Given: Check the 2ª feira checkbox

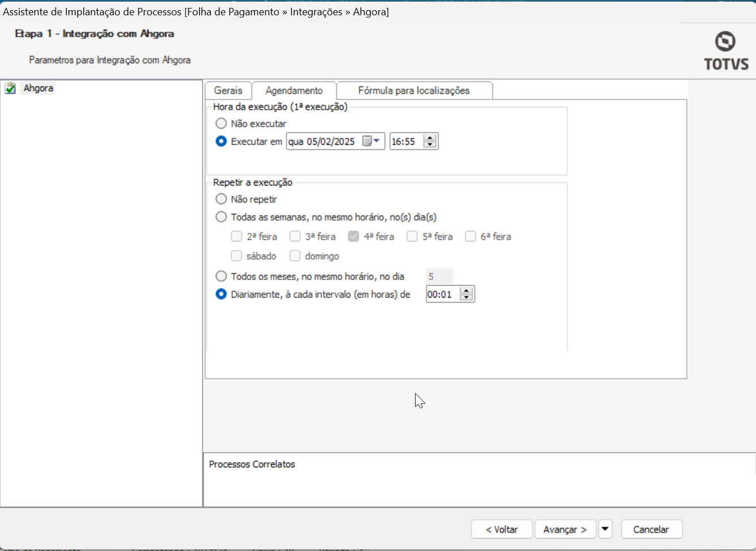Looking at the screenshot, I should point(236,236).
